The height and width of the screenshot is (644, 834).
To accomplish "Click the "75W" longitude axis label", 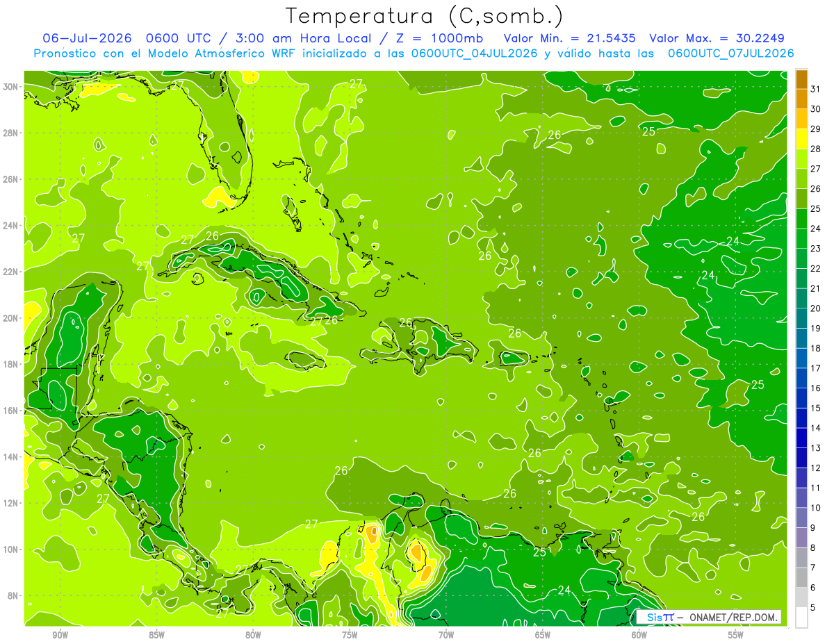I will (x=350, y=634).
